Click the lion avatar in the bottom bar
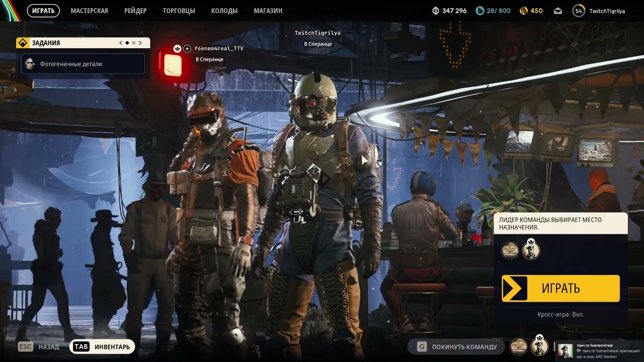 point(519,346)
